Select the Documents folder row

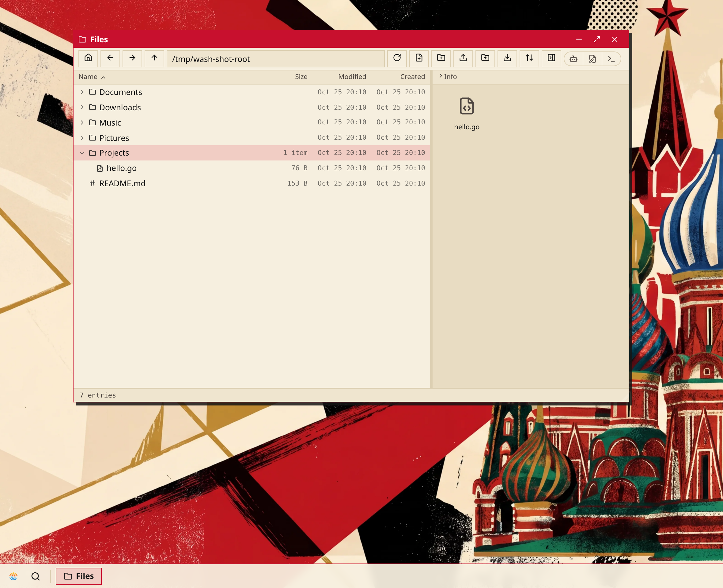tap(252, 92)
